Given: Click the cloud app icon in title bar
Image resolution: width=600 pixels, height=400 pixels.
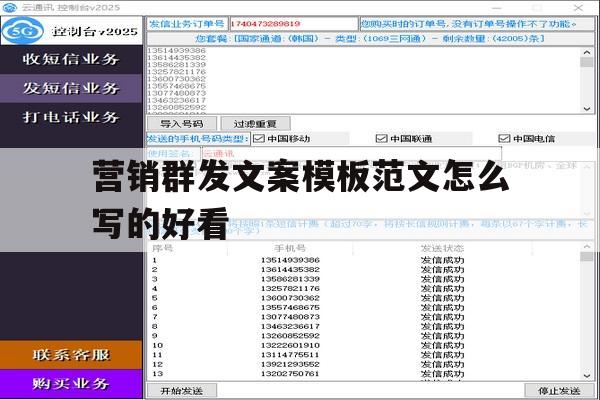Looking at the screenshot, I should (9, 7).
